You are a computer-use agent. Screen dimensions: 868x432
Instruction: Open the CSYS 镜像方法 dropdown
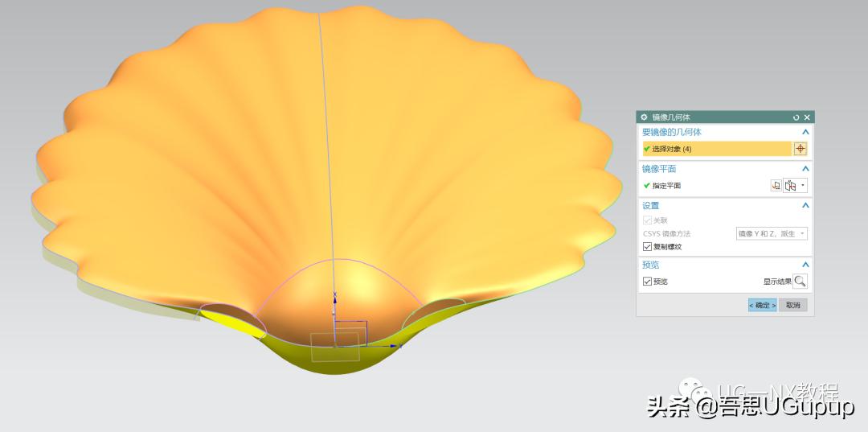(x=771, y=234)
